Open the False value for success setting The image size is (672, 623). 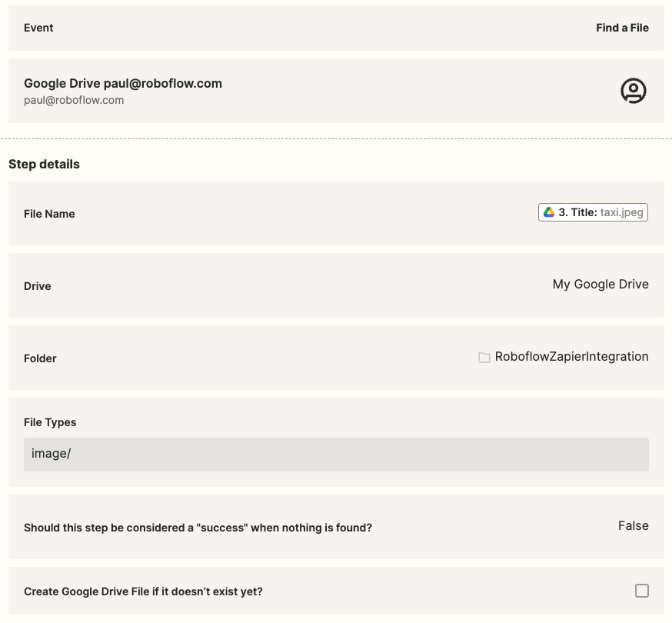pyautogui.click(x=634, y=526)
